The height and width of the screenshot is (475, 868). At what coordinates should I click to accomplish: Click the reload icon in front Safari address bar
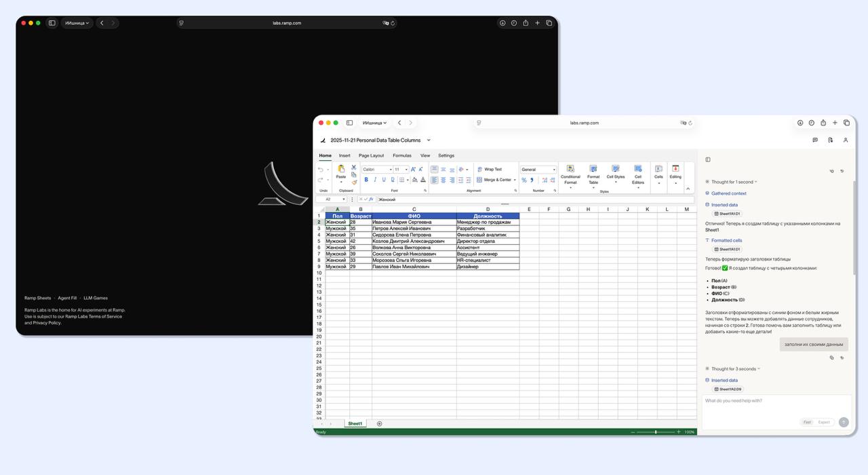click(x=690, y=123)
